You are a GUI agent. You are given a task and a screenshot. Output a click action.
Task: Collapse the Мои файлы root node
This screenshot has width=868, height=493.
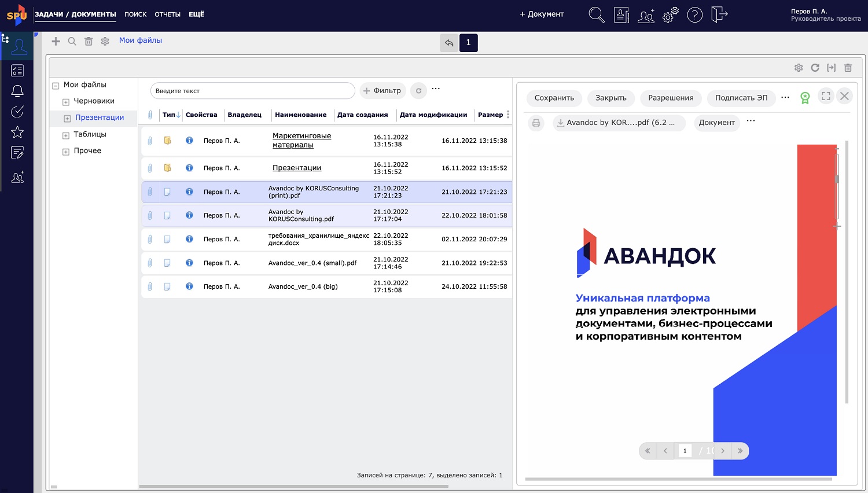[x=56, y=86]
